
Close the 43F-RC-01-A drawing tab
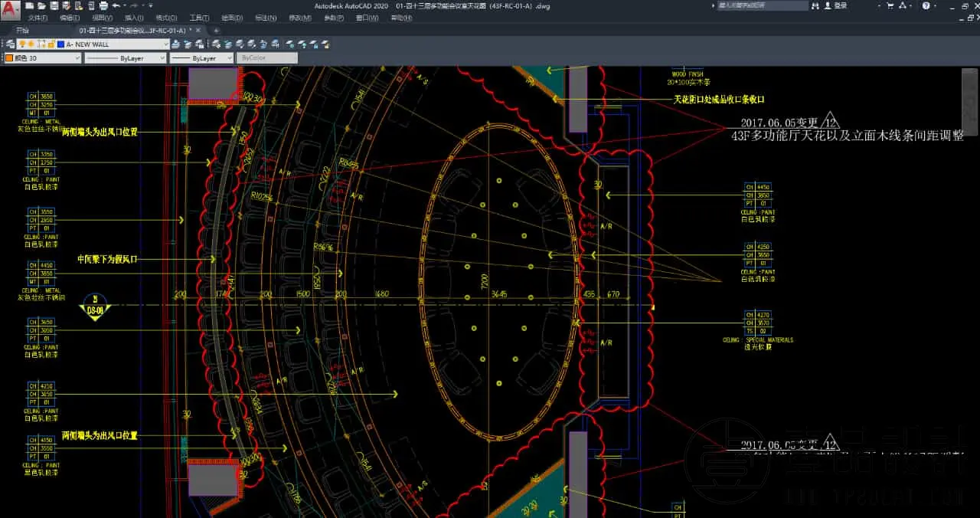coord(198,31)
